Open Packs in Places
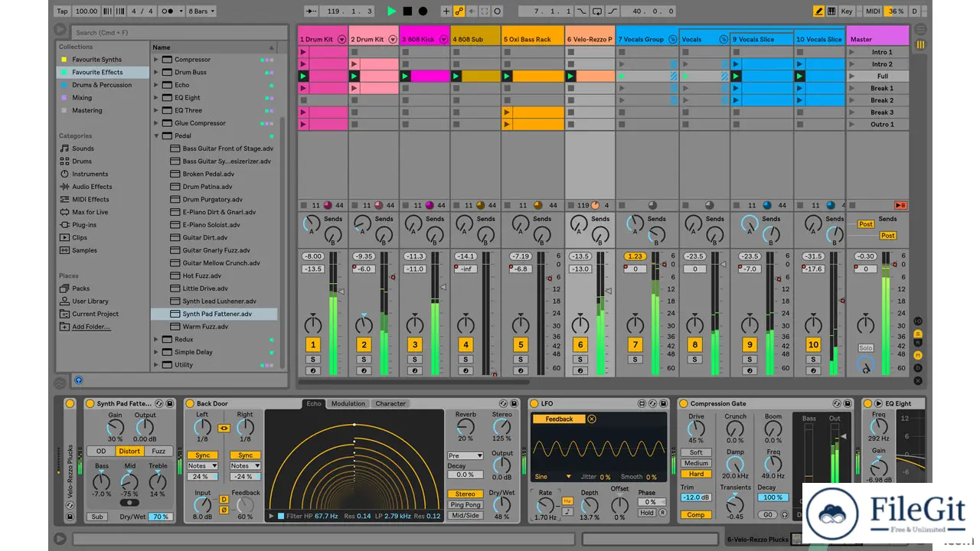 80,289
